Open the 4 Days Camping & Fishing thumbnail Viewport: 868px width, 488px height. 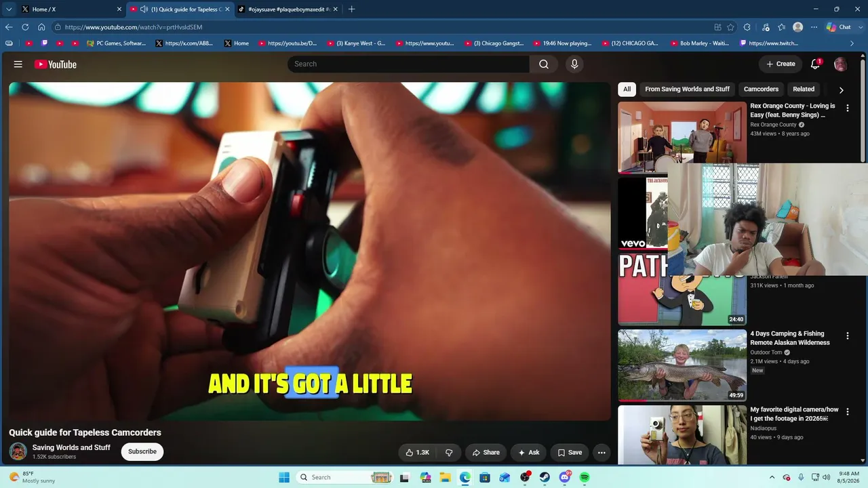[682, 365]
